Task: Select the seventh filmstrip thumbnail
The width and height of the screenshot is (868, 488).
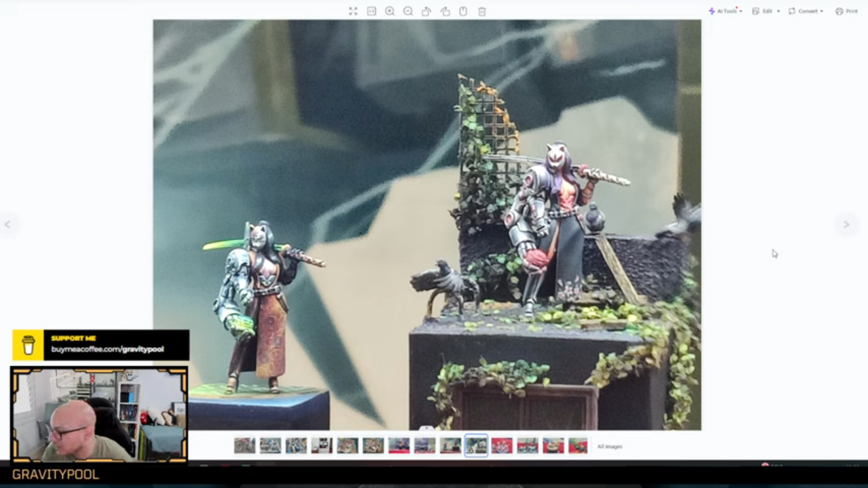Action: click(x=399, y=445)
